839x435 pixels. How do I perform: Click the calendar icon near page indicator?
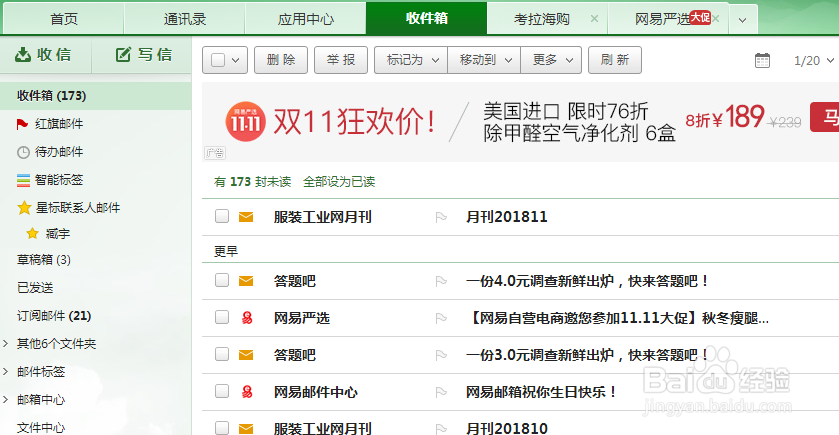(762, 60)
